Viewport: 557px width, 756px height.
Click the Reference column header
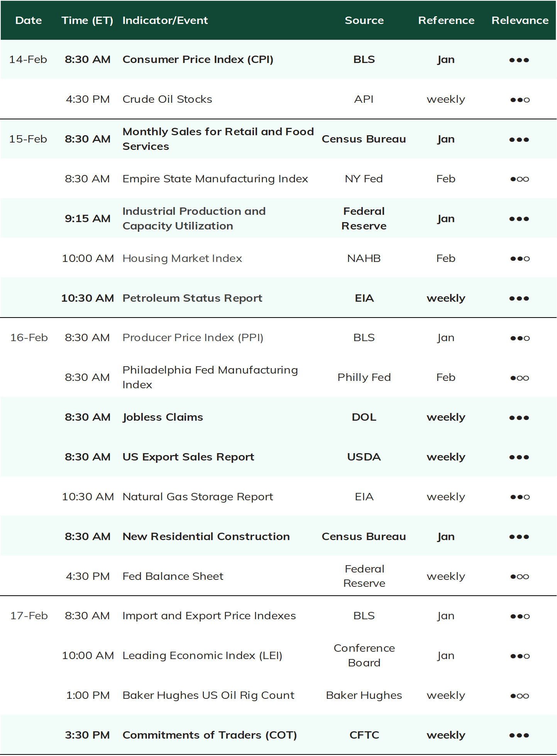pos(446,20)
